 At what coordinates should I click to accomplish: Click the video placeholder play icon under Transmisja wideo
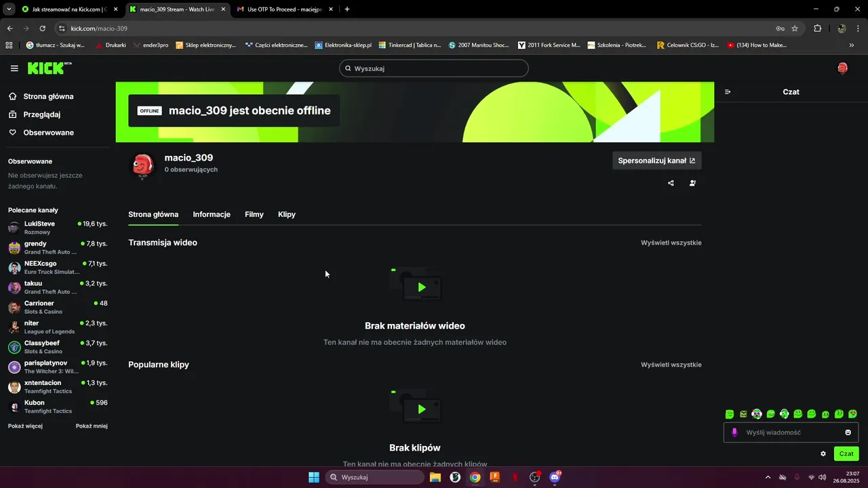421,287
